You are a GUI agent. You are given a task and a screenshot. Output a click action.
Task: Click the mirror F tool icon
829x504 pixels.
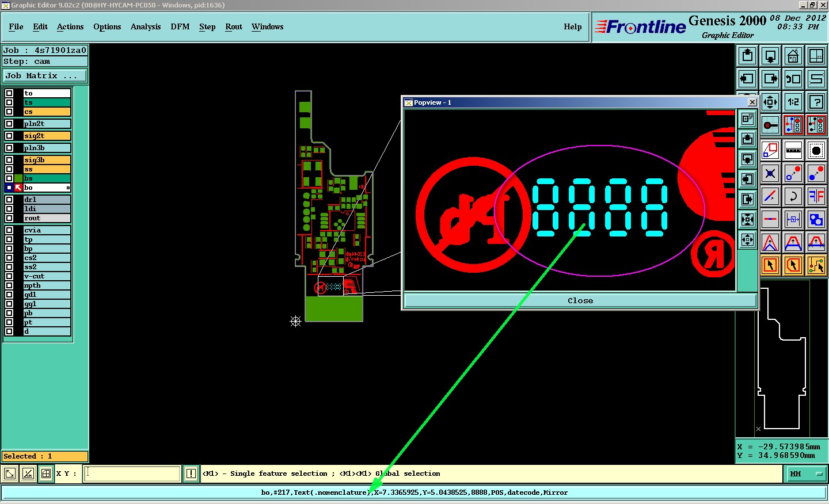pos(816,196)
